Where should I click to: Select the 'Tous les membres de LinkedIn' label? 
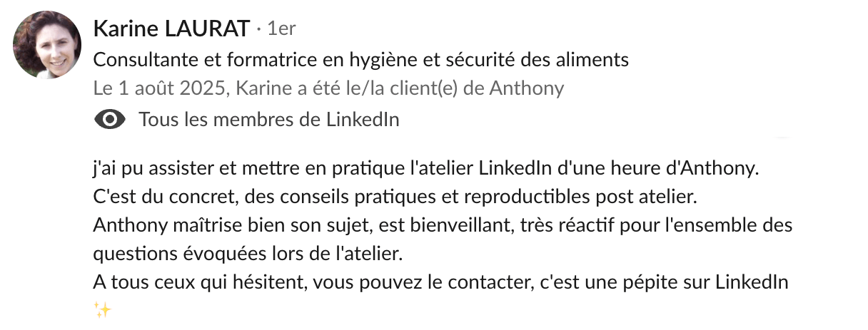tap(268, 120)
